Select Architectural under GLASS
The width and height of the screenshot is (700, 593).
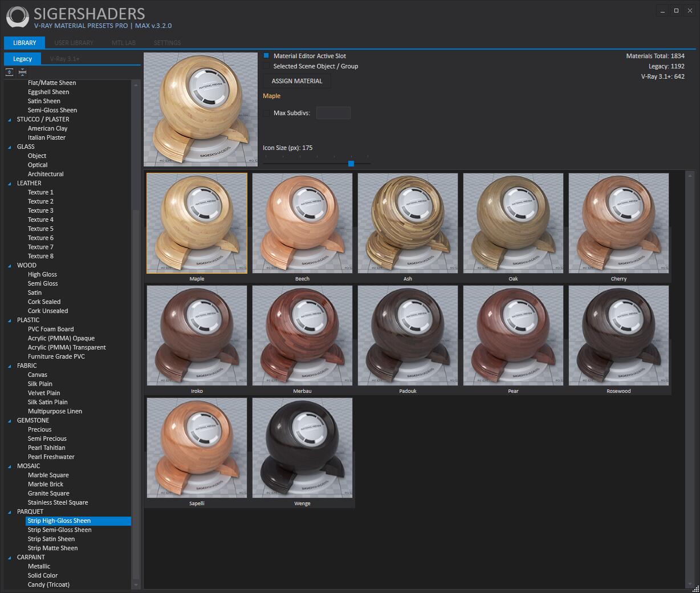46,174
